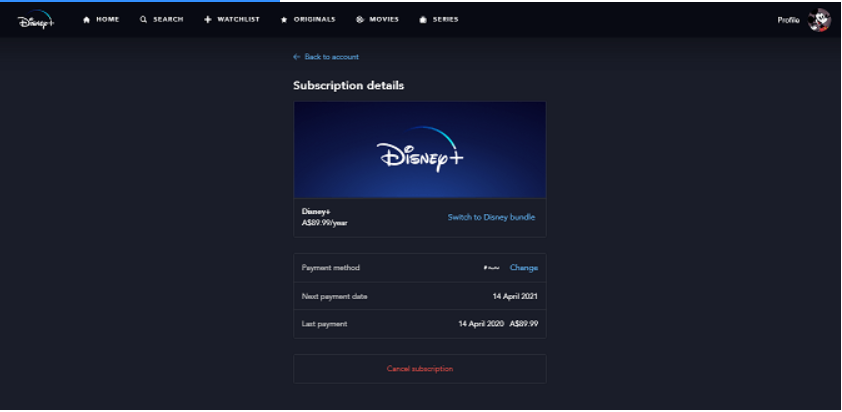Click Cancel subscription
The image size is (842, 412).
tap(420, 369)
